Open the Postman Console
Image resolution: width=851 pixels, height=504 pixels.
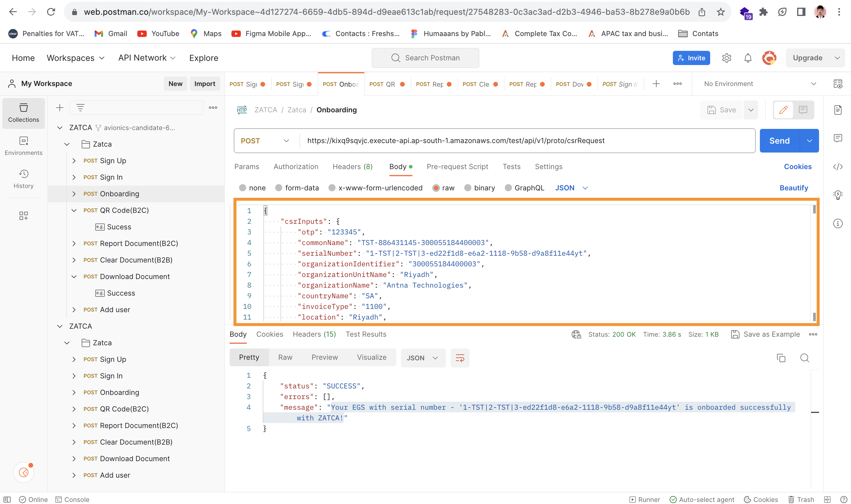(72, 499)
